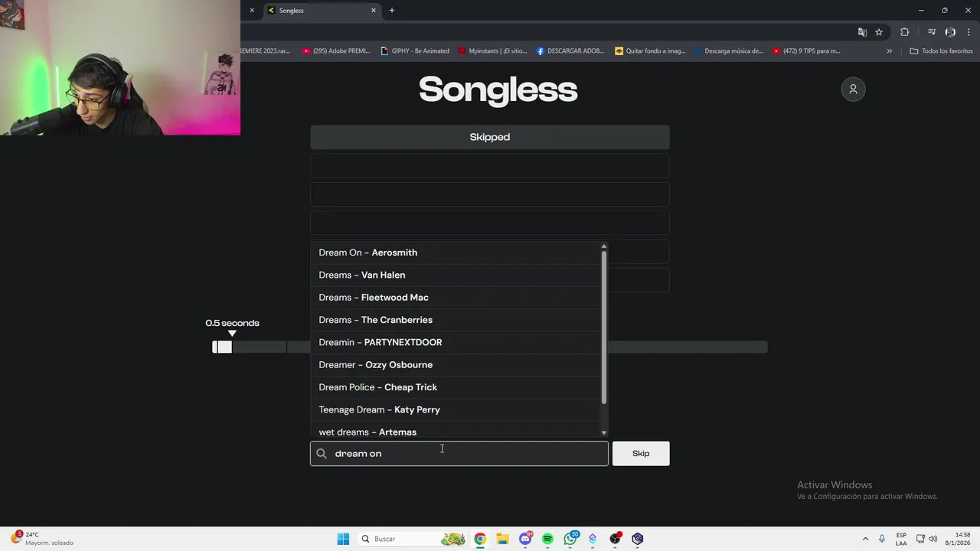This screenshot has height=551, width=980.
Task: Click the white played segment of progress bar
Action: pos(222,347)
